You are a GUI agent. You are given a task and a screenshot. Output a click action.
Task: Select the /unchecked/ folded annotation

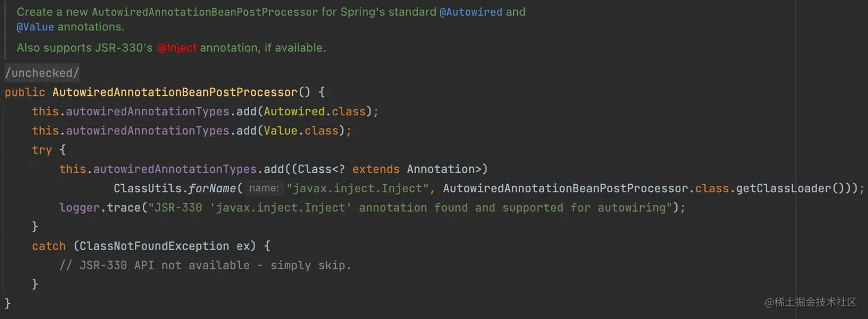pos(42,73)
